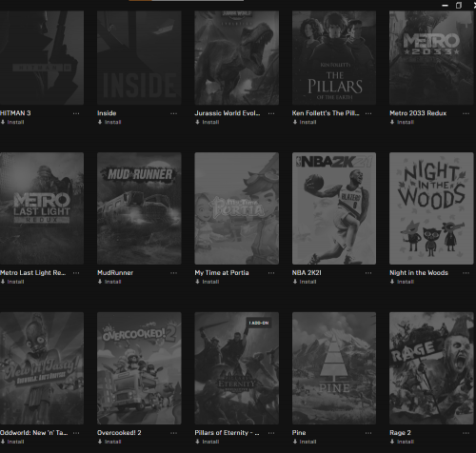Click the MudRunner title text

tap(115, 273)
